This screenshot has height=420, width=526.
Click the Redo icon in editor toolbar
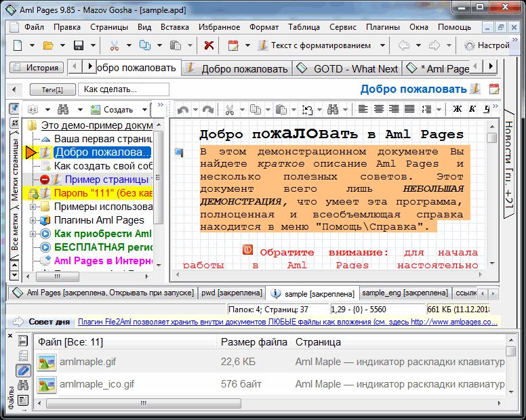pyautogui.click(x=207, y=110)
